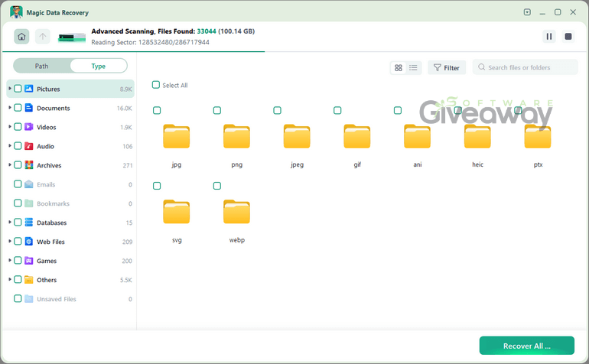Expand the Web Files tree node
Image resolution: width=589 pixels, height=364 pixels.
click(x=10, y=241)
